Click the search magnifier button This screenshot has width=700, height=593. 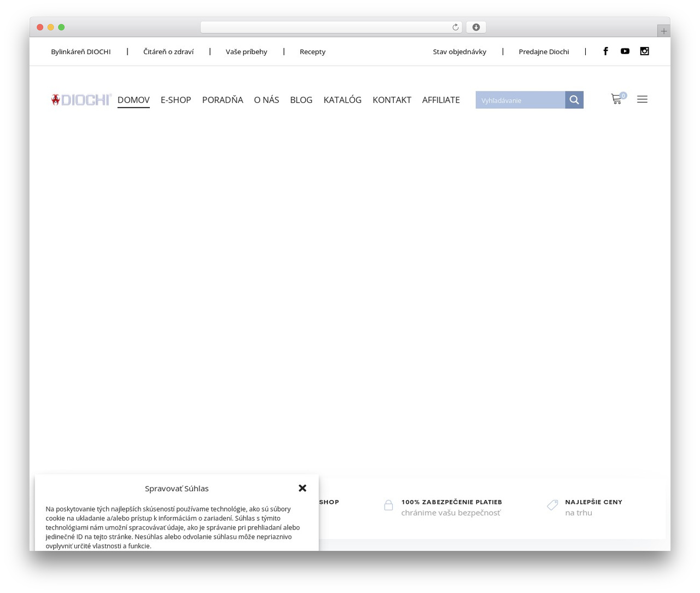point(574,100)
